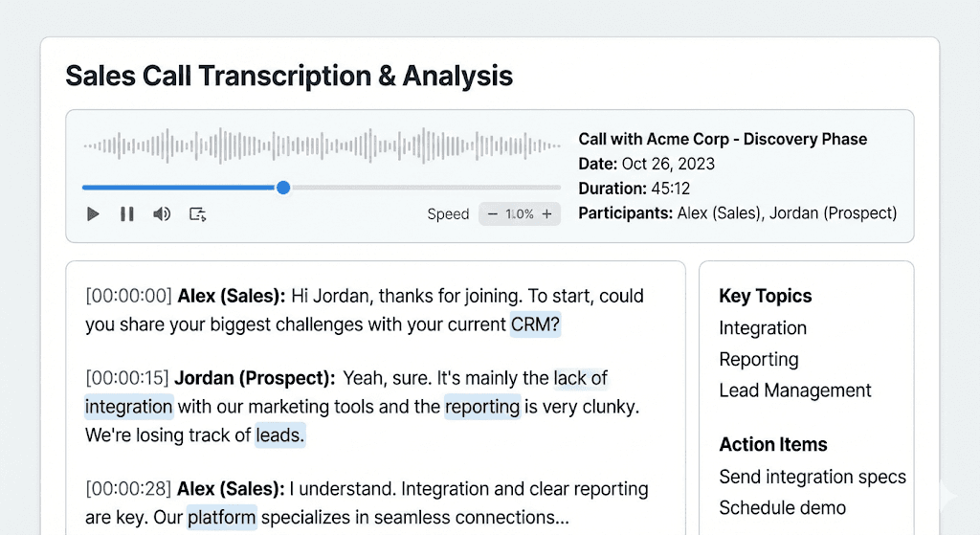
Task: Select the highlighted "integration" keyword in transcript
Action: tap(129, 407)
